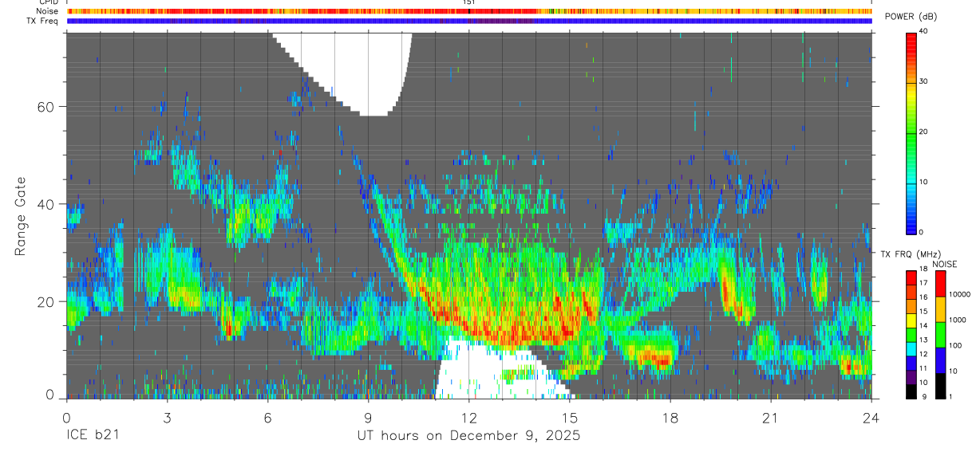Pick the red 17-18 MHz legend swatch
The width and height of the screenshot is (980, 452).
tap(911, 277)
